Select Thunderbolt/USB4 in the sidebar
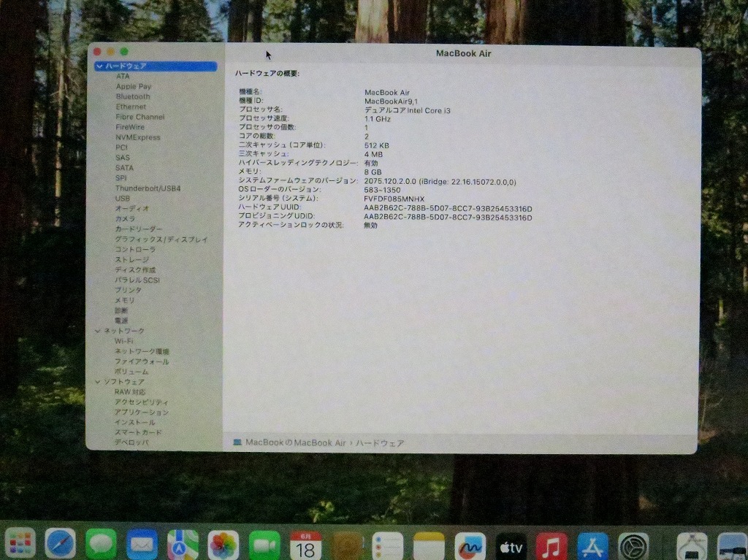 148,188
